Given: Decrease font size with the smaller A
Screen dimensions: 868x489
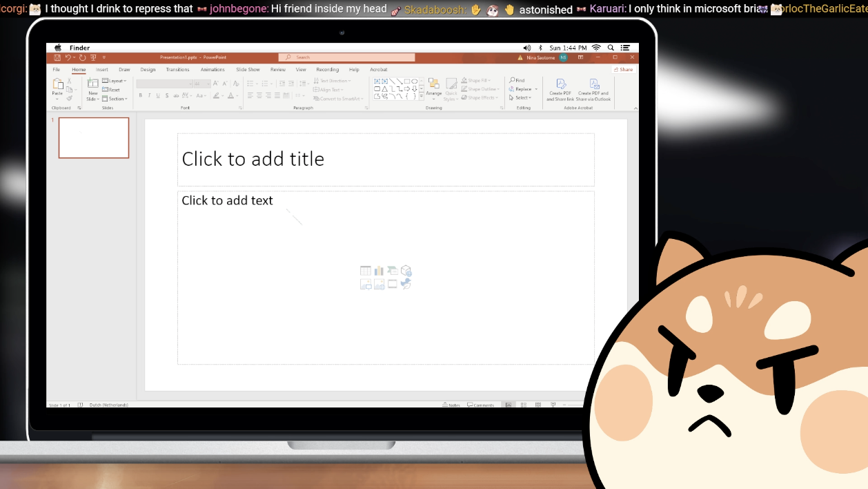Looking at the screenshot, I should 225,83.
